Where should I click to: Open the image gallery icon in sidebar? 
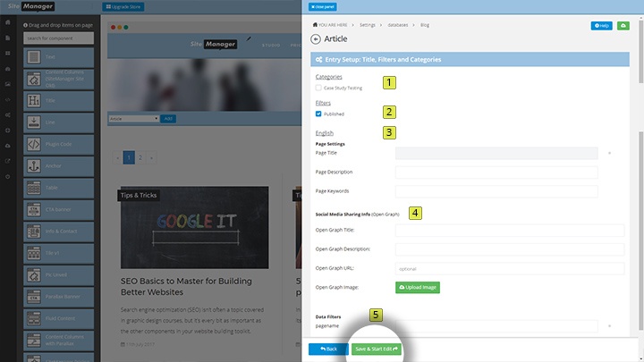8,84
